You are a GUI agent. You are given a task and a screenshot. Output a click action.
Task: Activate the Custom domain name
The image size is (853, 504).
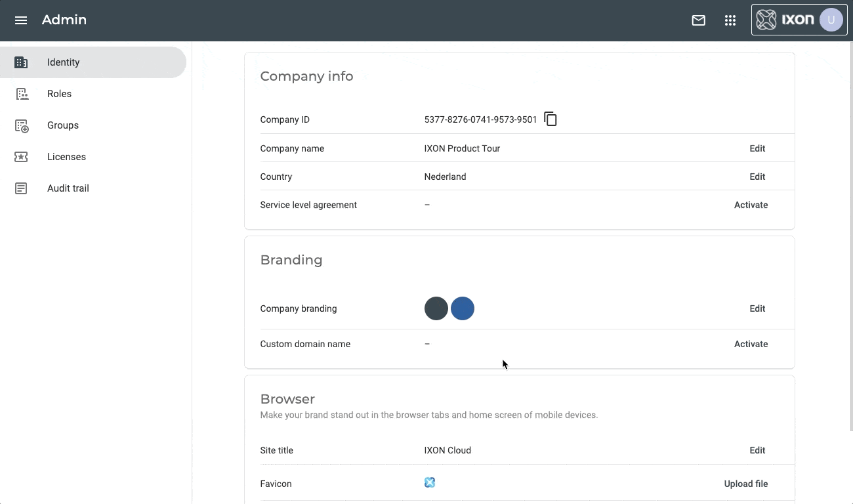[751, 344]
